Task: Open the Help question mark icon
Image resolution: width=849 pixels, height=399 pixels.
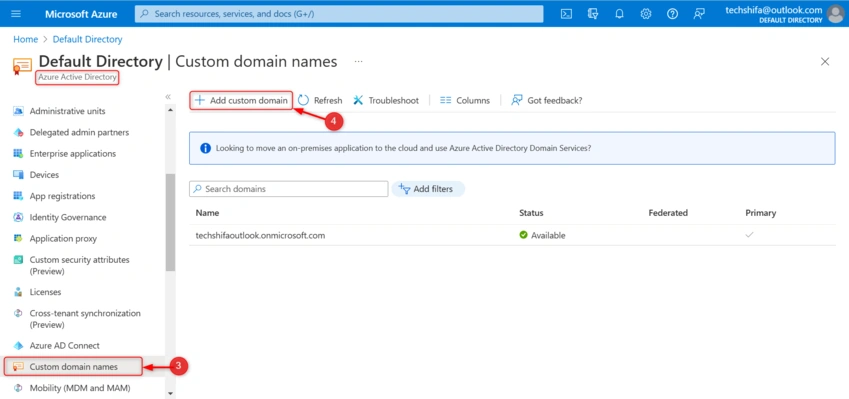Action: point(672,14)
